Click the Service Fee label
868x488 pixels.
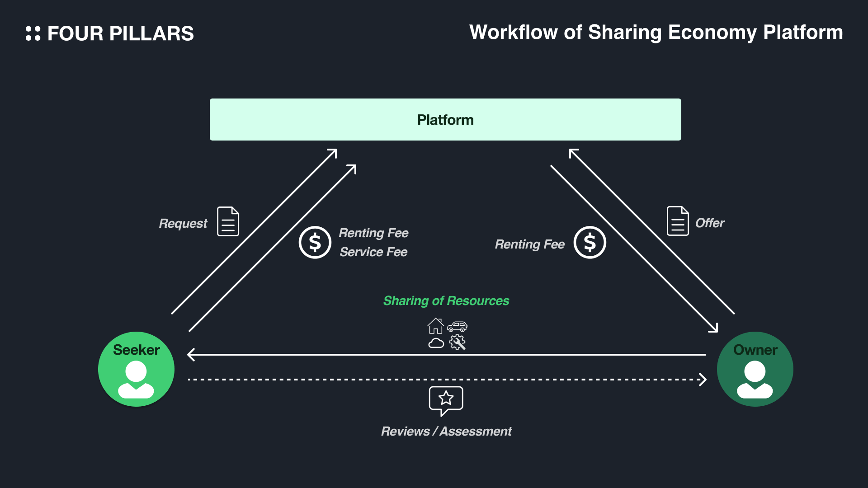(x=373, y=252)
